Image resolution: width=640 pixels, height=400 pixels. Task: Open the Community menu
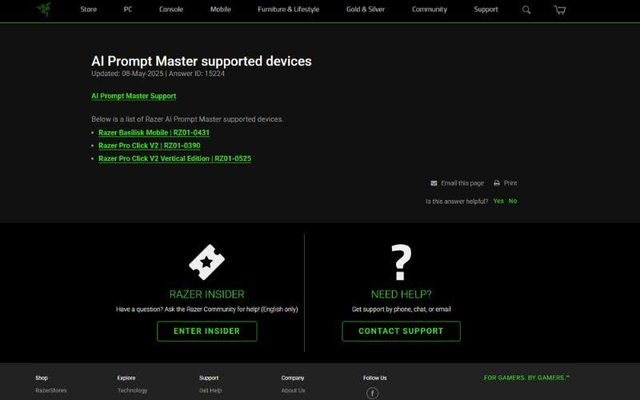click(429, 9)
